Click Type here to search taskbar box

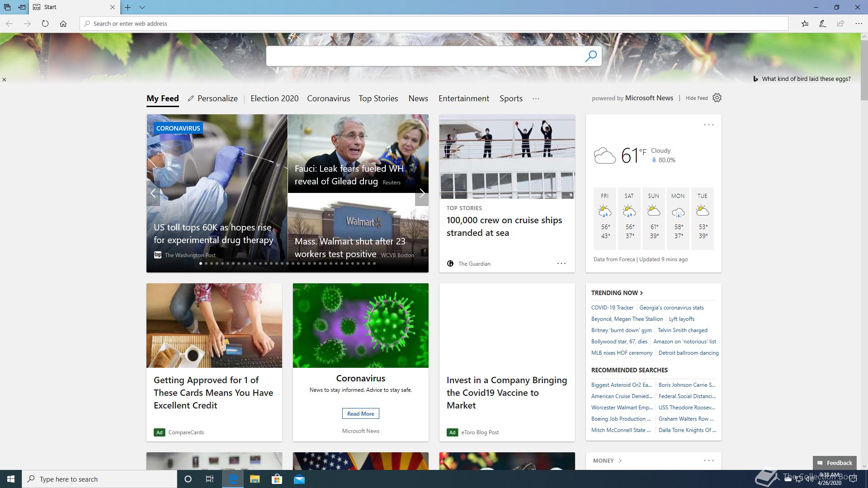[x=99, y=479]
